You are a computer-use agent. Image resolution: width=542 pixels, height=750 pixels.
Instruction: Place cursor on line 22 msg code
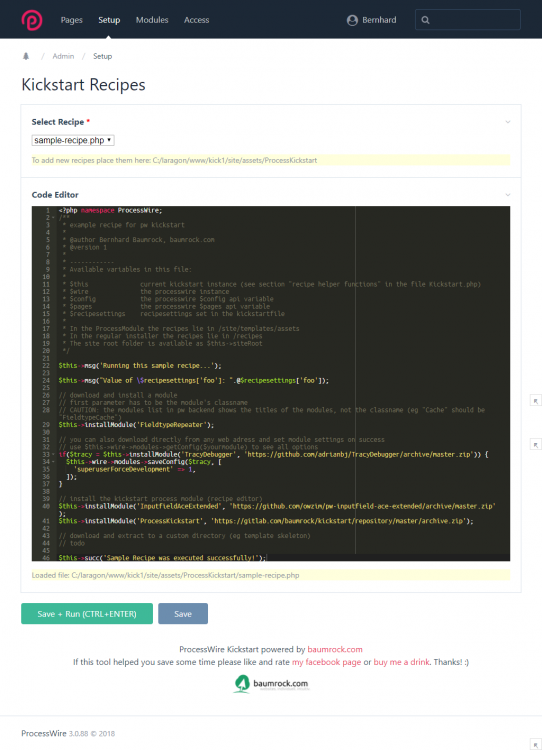(x=140, y=365)
